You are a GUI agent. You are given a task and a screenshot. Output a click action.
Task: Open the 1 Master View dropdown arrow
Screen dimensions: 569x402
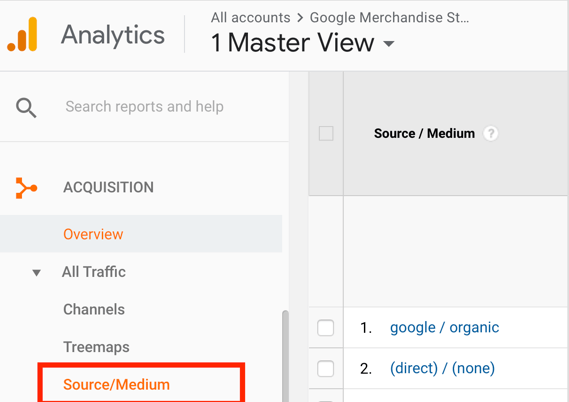(x=389, y=44)
